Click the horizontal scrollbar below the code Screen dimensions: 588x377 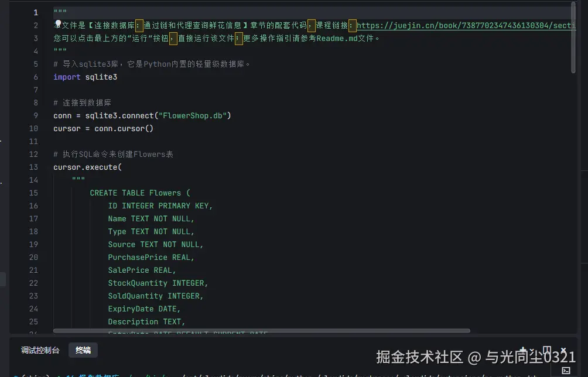click(264, 330)
